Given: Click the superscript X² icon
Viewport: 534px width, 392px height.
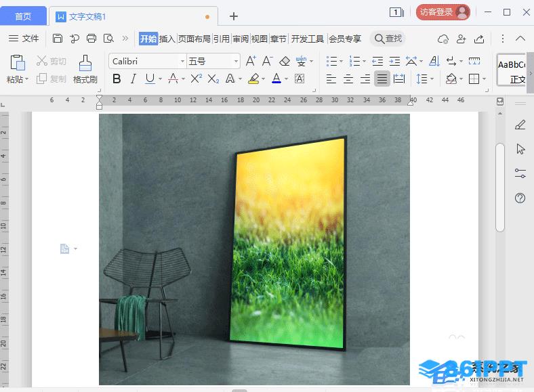Looking at the screenshot, I should point(196,79).
